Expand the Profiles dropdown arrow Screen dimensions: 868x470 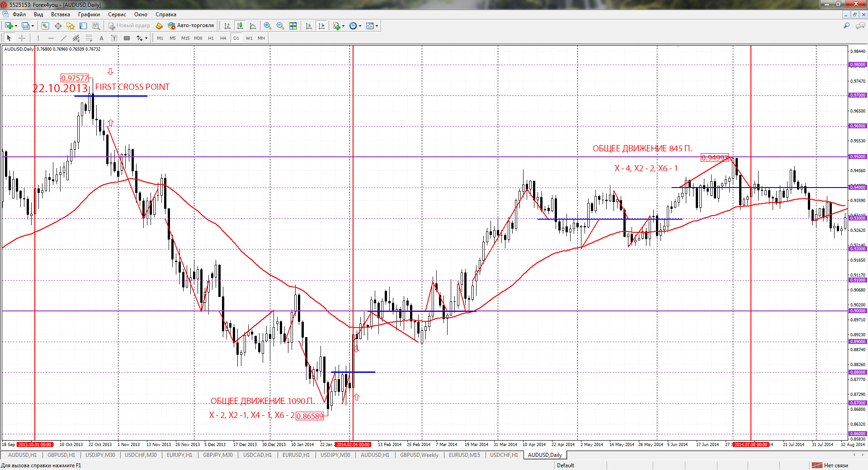coord(33,26)
